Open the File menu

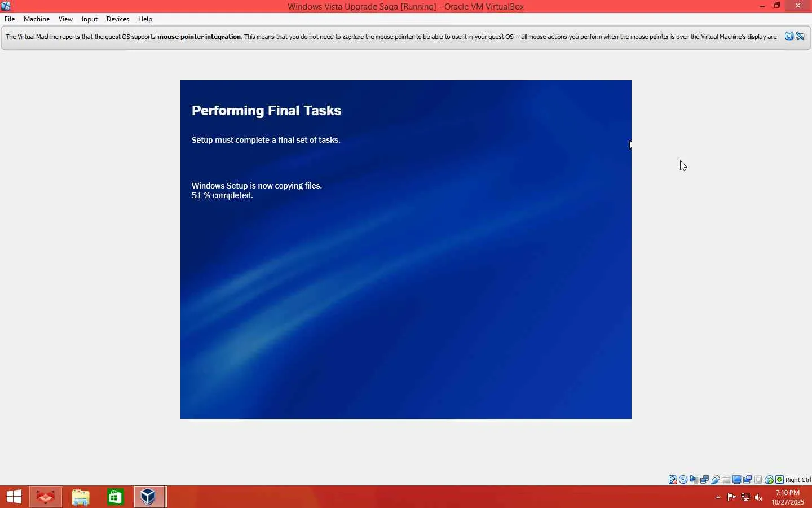(10, 19)
